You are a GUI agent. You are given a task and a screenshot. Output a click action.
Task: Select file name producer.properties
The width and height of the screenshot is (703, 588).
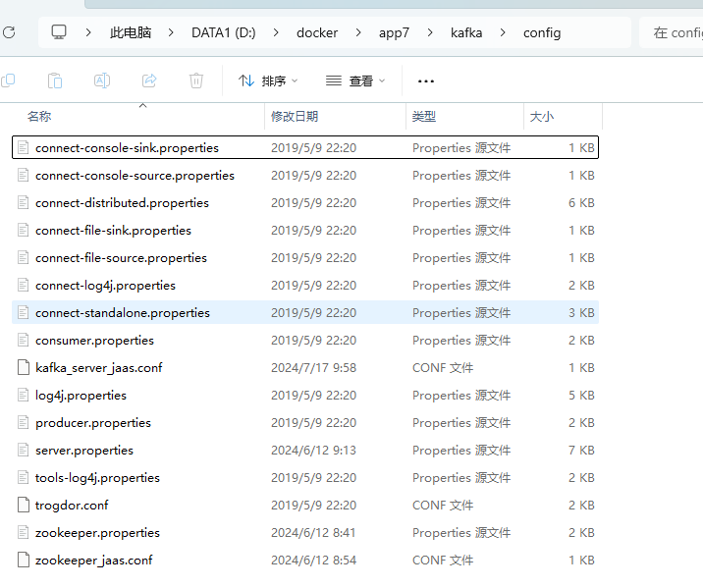coord(93,423)
